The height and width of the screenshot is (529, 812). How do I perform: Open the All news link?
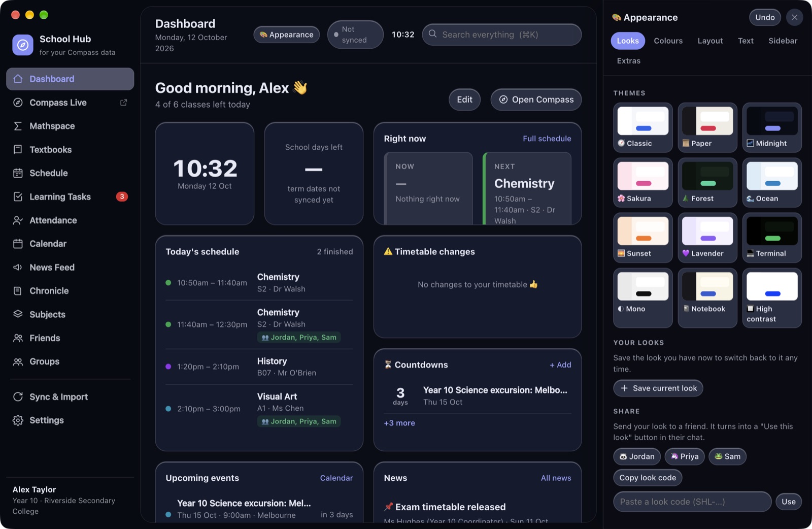tap(556, 478)
